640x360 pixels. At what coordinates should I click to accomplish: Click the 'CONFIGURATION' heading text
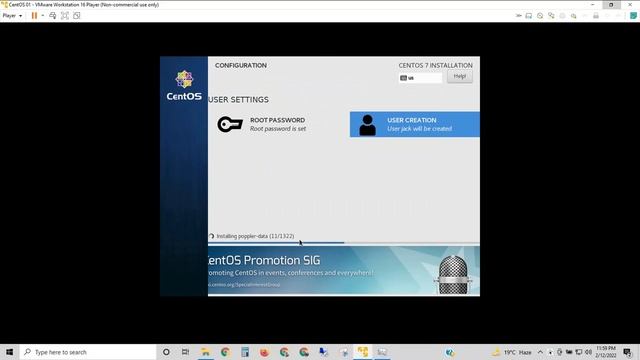tap(241, 65)
